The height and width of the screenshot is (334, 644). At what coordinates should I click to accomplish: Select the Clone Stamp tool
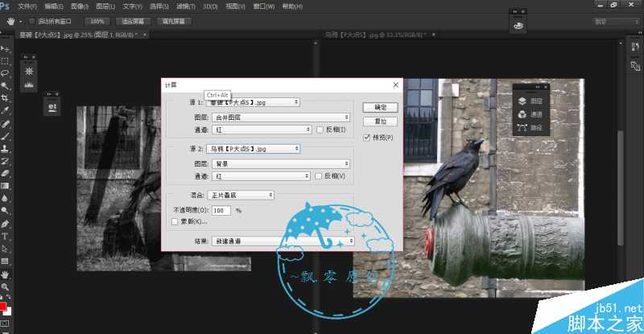point(5,148)
